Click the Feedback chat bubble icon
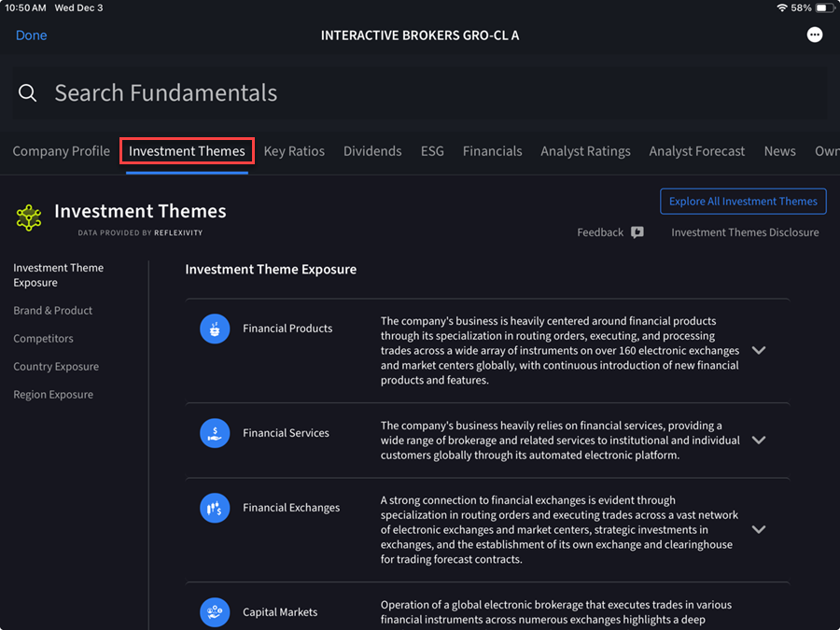 coord(636,232)
